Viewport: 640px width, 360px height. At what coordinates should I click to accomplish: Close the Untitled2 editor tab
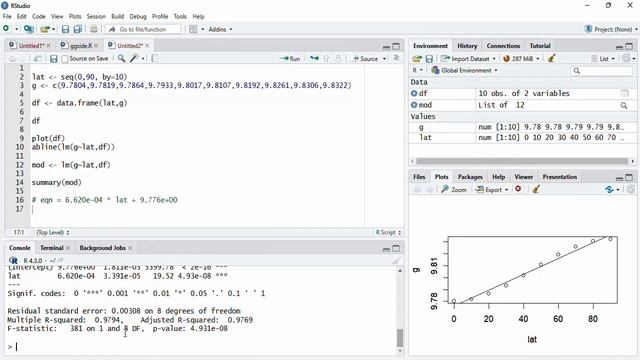(147, 46)
